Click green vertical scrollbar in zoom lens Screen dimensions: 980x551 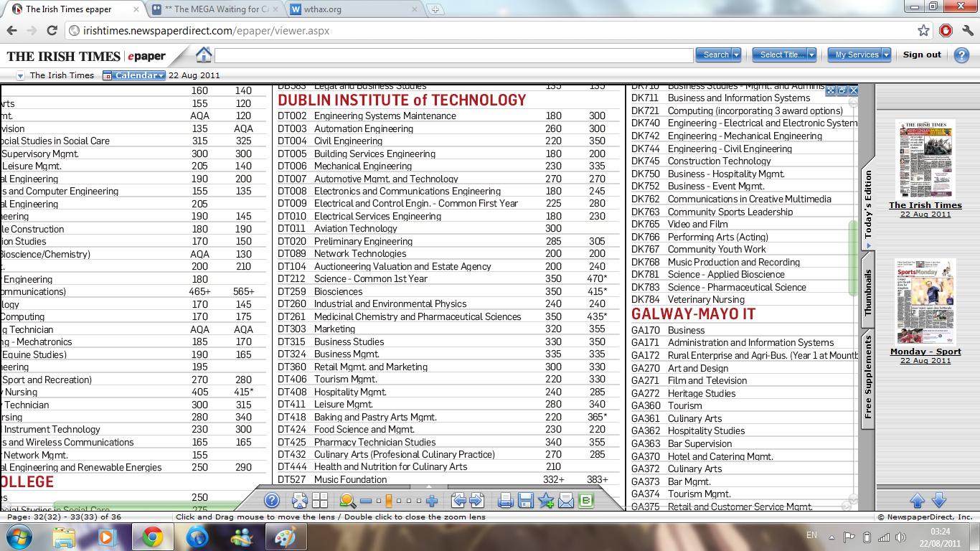coord(853,258)
